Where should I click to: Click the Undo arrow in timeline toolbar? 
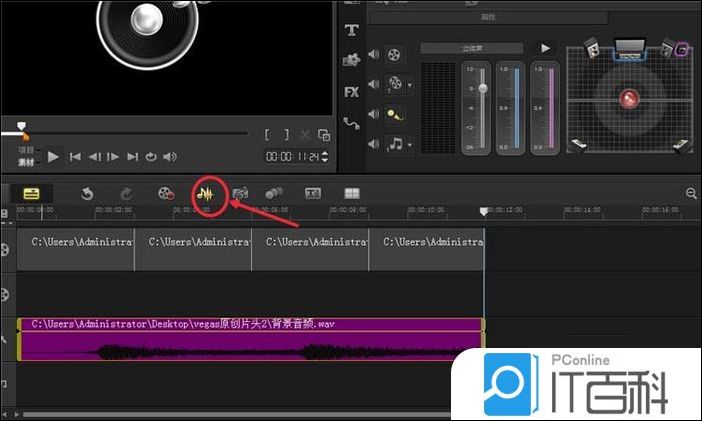coord(87,194)
